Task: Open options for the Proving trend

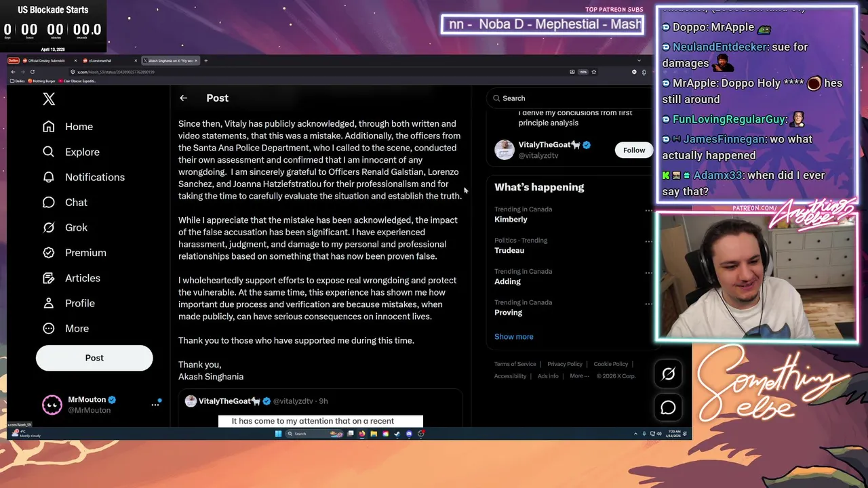Action: [x=648, y=304]
